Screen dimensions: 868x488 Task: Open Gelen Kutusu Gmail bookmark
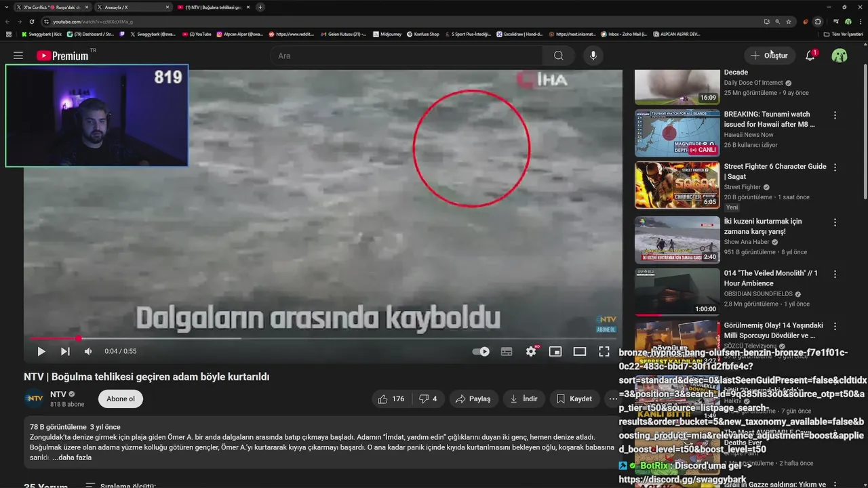[343, 34]
